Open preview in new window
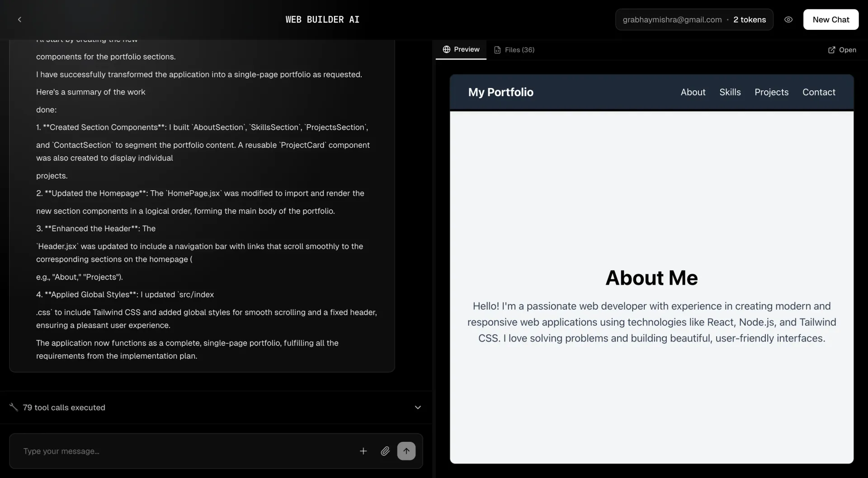868x478 pixels. tap(842, 50)
